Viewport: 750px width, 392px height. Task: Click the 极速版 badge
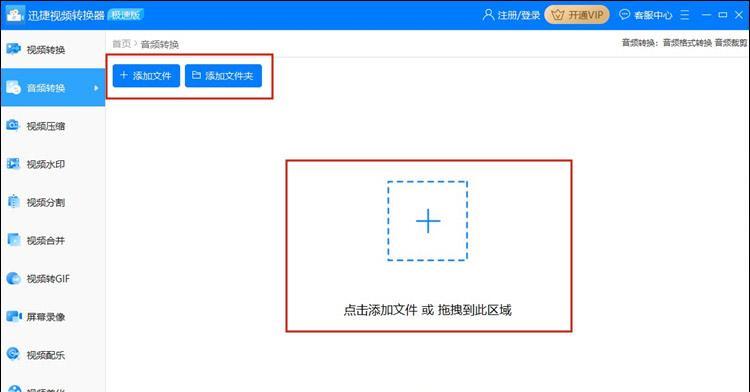click(126, 15)
